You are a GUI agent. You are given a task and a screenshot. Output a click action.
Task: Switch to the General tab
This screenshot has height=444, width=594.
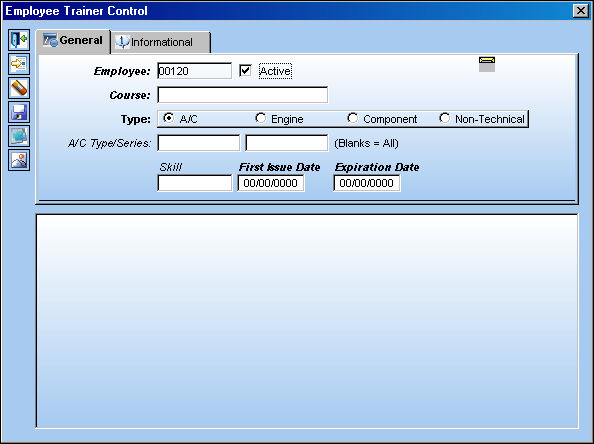click(x=73, y=41)
